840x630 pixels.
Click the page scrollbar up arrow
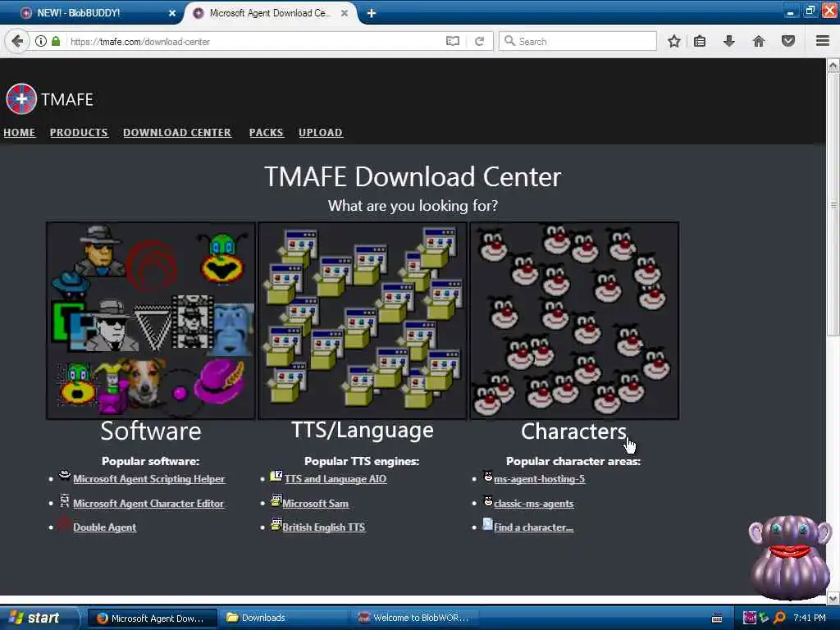point(833,66)
